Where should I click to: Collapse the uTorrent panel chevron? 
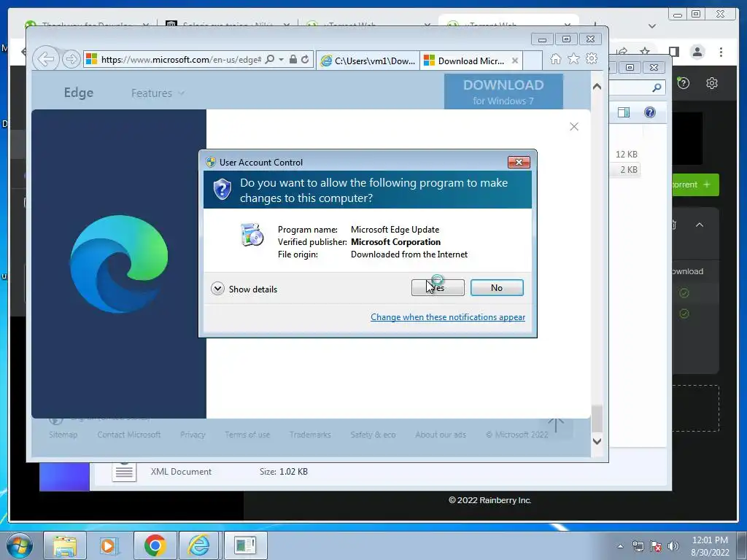click(700, 225)
